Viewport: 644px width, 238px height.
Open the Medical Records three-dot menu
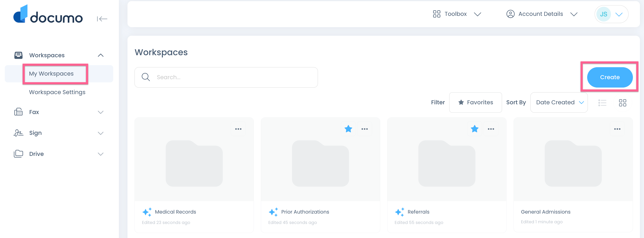(x=238, y=129)
